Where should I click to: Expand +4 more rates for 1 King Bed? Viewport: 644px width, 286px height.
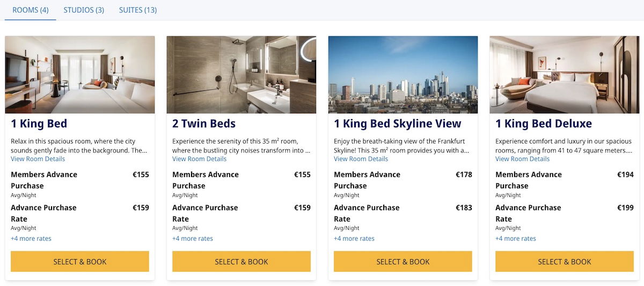31,239
